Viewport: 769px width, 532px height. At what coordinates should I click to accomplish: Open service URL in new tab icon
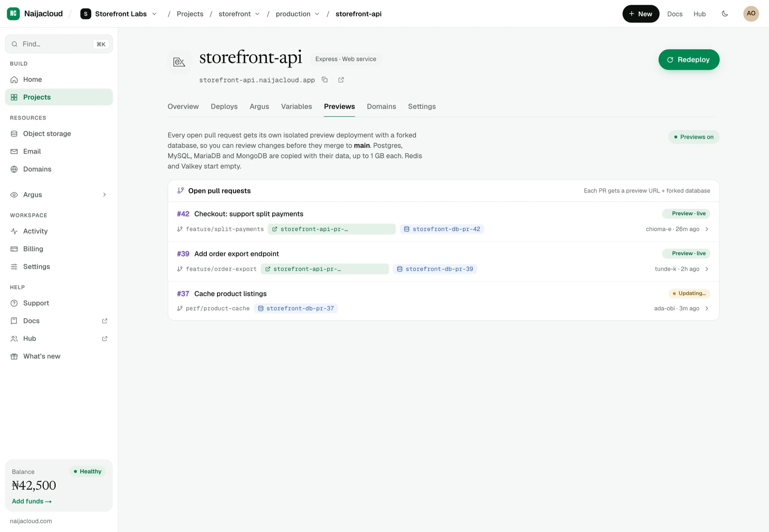coord(341,80)
